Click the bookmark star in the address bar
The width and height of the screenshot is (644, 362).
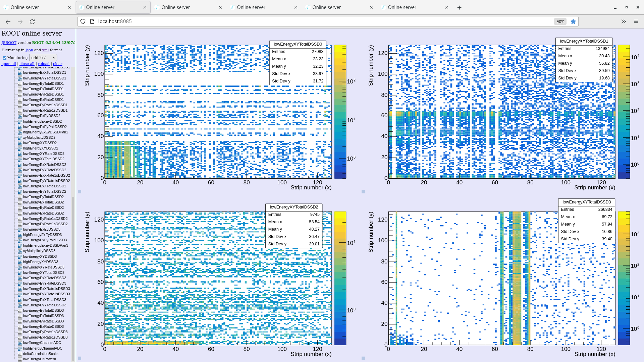pos(574,21)
